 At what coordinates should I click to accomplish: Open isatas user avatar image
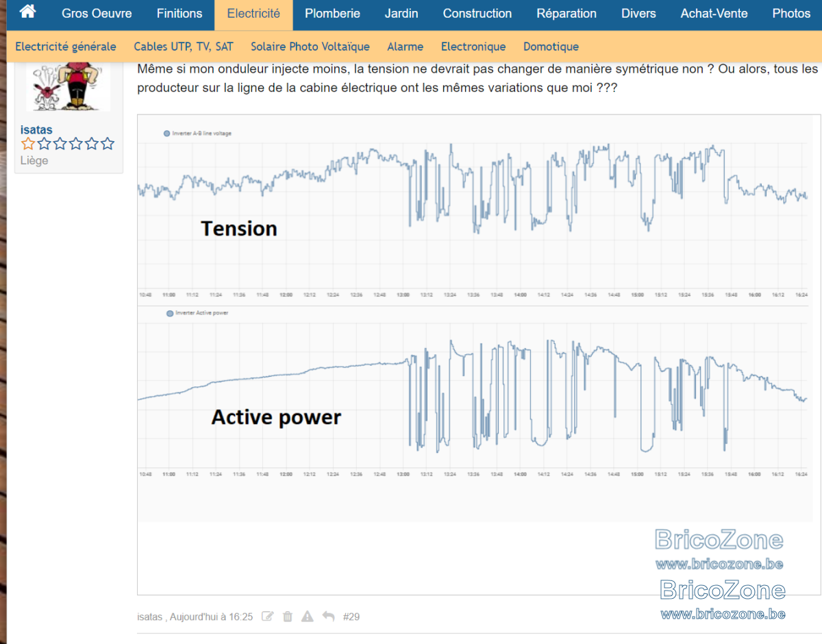tap(68, 87)
